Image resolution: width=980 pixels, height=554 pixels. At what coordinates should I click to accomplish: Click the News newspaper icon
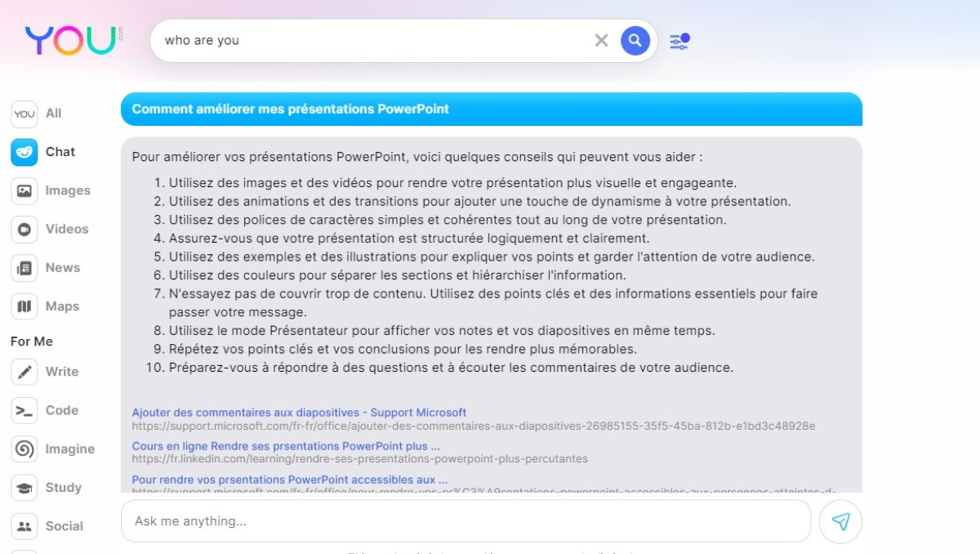[24, 268]
